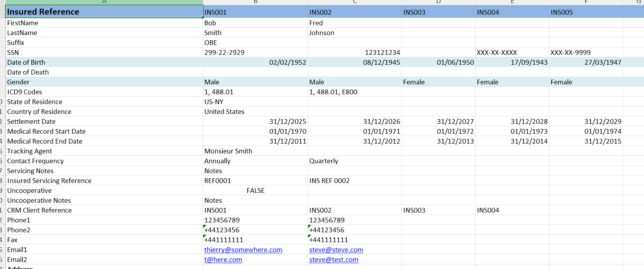The height and width of the screenshot is (269, 644).
Task: Click the "REF0001" servicing reference cell
Action: [x=218, y=181]
